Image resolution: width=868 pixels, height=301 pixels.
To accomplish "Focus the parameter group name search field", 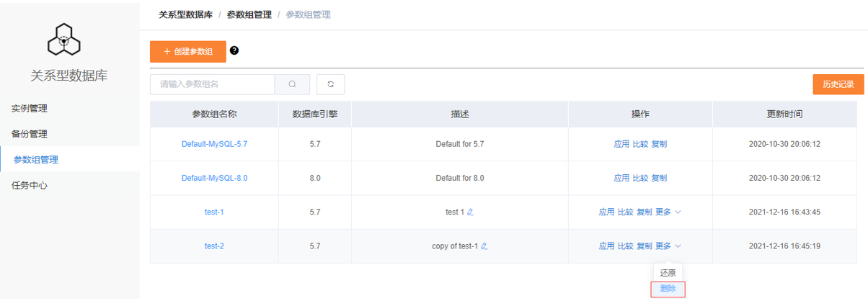I will (213, 84).
